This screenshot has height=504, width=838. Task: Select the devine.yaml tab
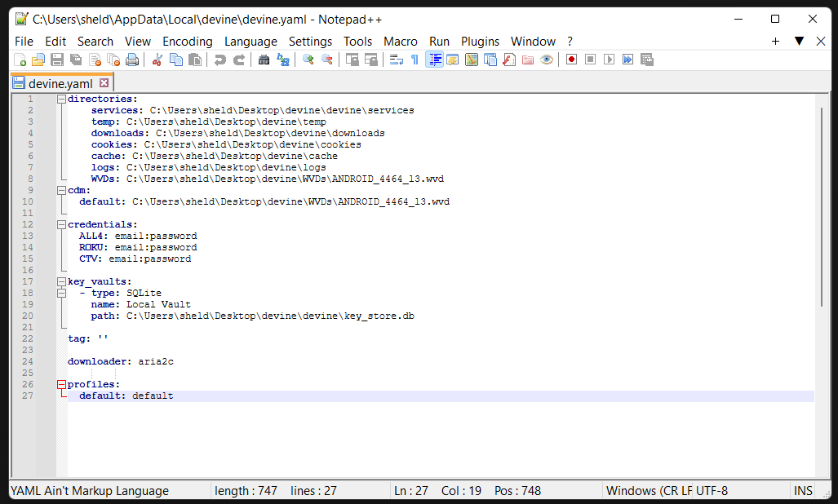(x=60, y=83)
